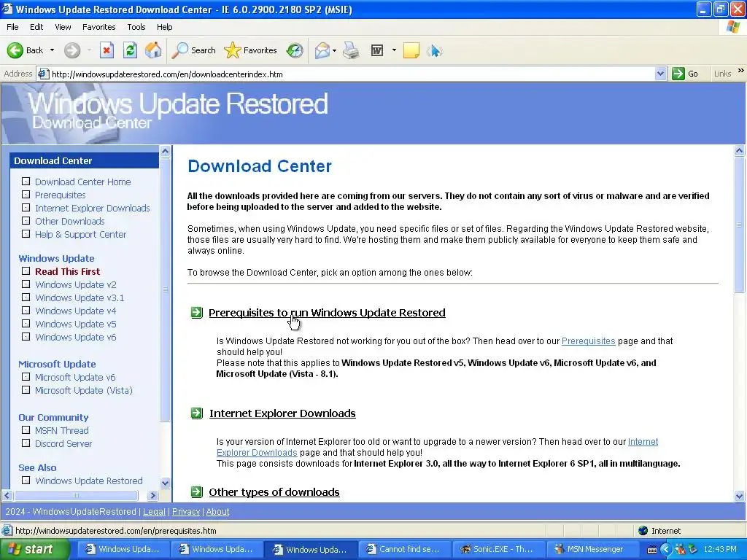The height and width of the screenshot is (560, 747).
Task: Refresh the page with green arrows icon
Action: [130, 50]
